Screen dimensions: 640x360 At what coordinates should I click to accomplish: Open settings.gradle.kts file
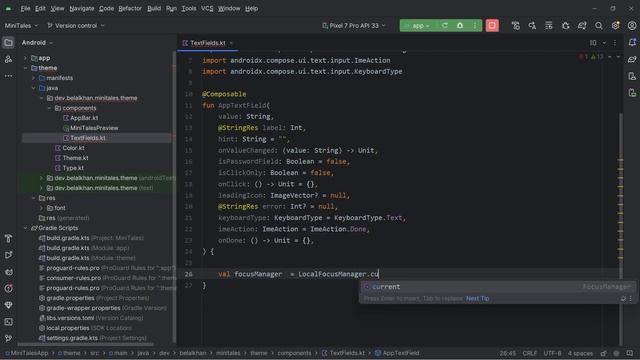tap(92, 338)
